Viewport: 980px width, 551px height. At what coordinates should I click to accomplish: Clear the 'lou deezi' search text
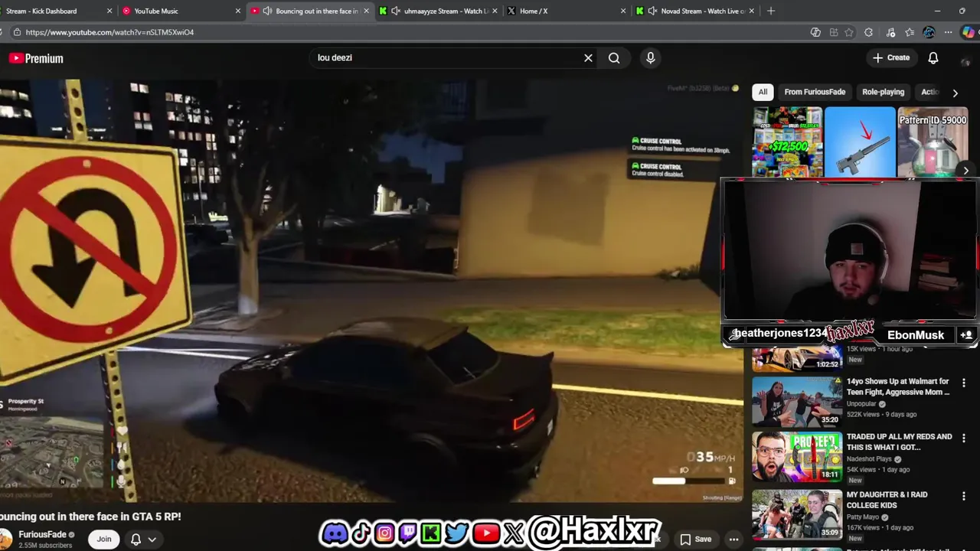click(588, 58)
